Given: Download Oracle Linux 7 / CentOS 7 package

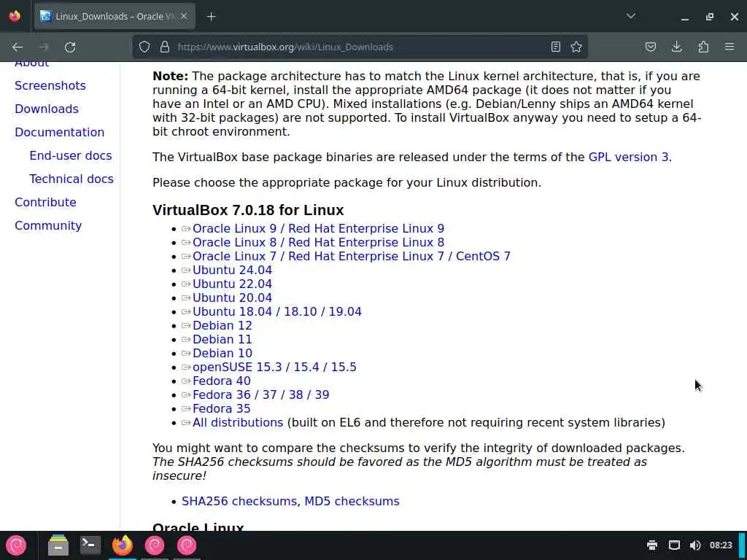Looking at the screenshot, I should tap(352, 256).
